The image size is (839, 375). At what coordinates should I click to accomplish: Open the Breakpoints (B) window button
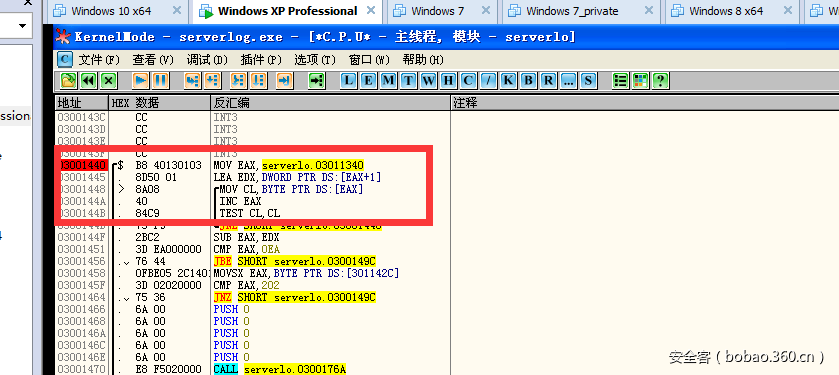pos(528,81)
